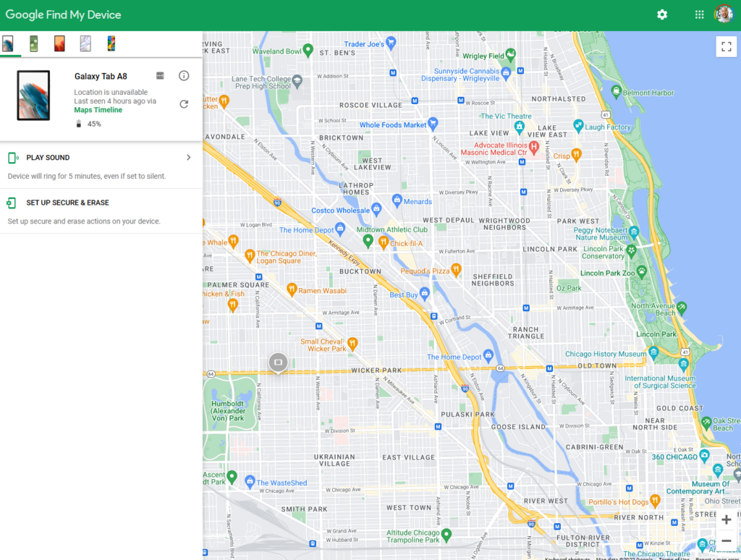Expand Play Sound with the chevron arrow
The height and width of the screenshot is (560, 741).
189,158
